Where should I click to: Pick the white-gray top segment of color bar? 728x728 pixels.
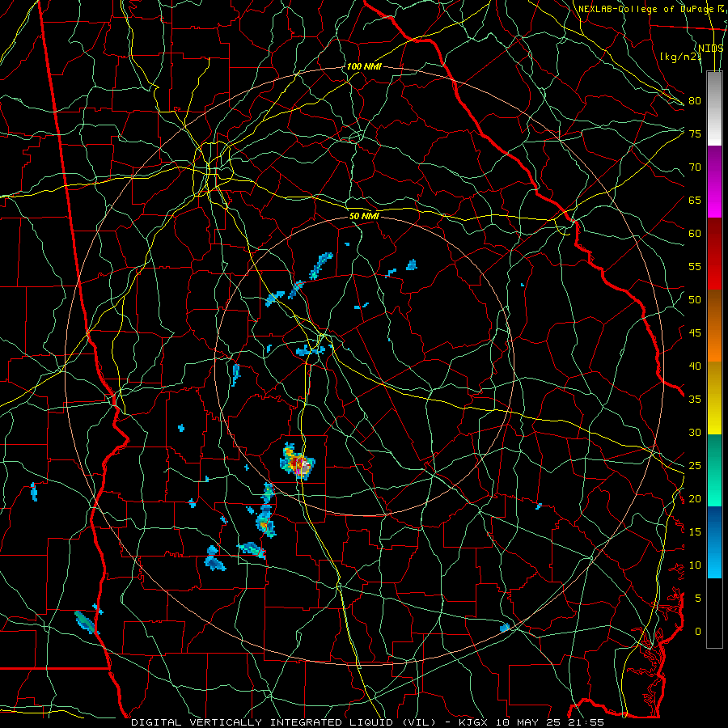coord(714,109)
